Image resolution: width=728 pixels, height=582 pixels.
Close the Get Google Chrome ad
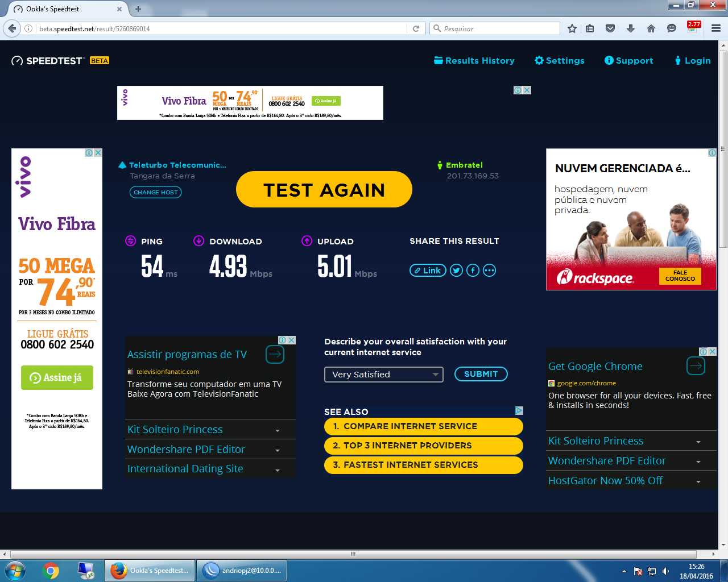click(712, 351)
